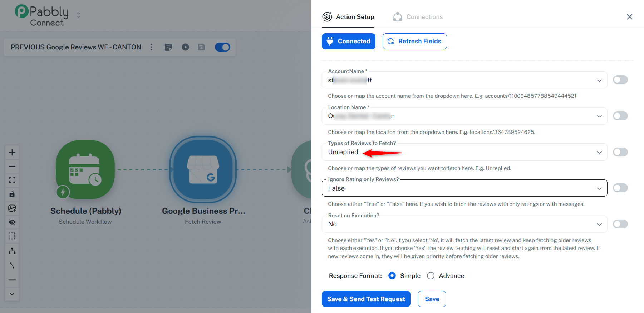Click the Save & Send Test Request button
This screenshot has width=644, height=313.
pyautogui.click(x=366, y=299)
